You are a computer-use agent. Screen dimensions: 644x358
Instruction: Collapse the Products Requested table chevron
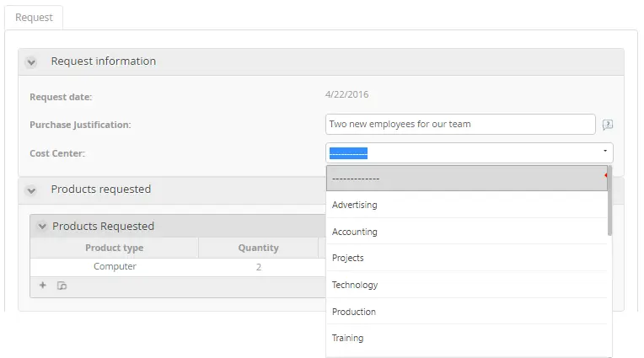42,227
